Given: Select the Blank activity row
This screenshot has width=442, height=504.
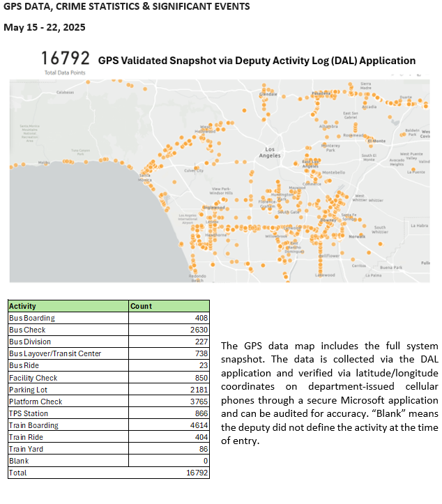Looking at the screenshot, I should coord(19,461).
